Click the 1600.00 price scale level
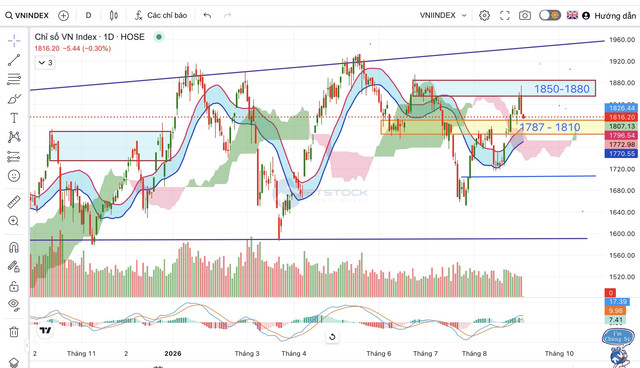This screenshot has width=640, height=368. pos(622,234)
